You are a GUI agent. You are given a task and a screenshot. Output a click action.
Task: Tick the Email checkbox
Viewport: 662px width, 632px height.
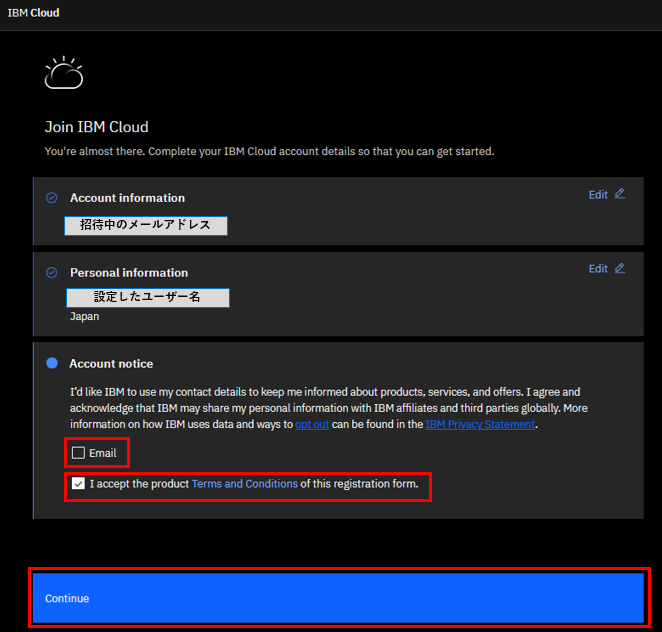pyautogui.click(x=78, y=453)
